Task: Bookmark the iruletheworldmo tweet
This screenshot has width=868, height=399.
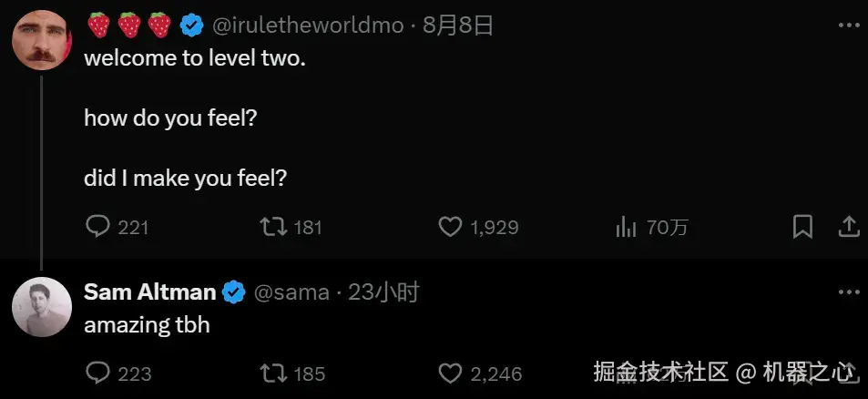Action: 802,226
